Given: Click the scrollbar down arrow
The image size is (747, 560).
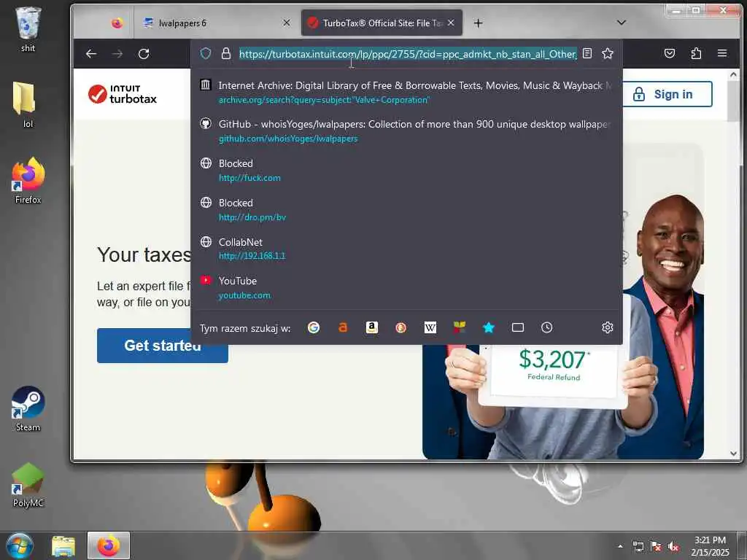Looking at the screenshot, I should point(734,454).
